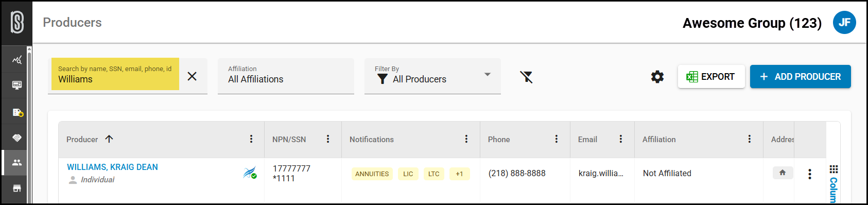Click the Affiliation column header
The height and width of the screenshot is (205, 868).
click(659, 139)
